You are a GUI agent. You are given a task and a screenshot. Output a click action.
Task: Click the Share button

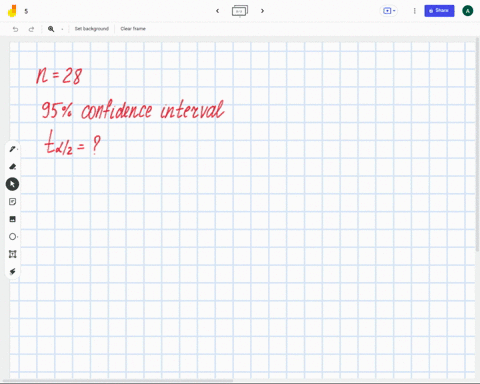pyautogui.click(x=439, y=11)
